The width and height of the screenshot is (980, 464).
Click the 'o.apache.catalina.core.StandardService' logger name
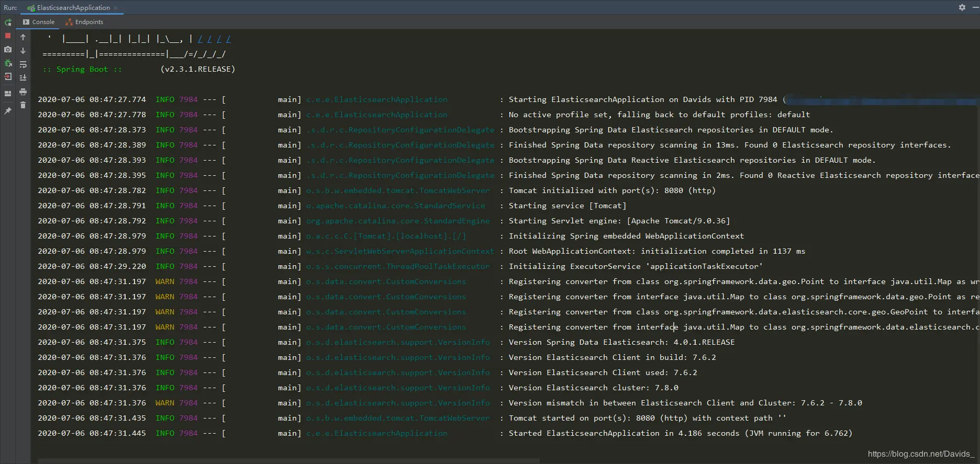[396, 206]
